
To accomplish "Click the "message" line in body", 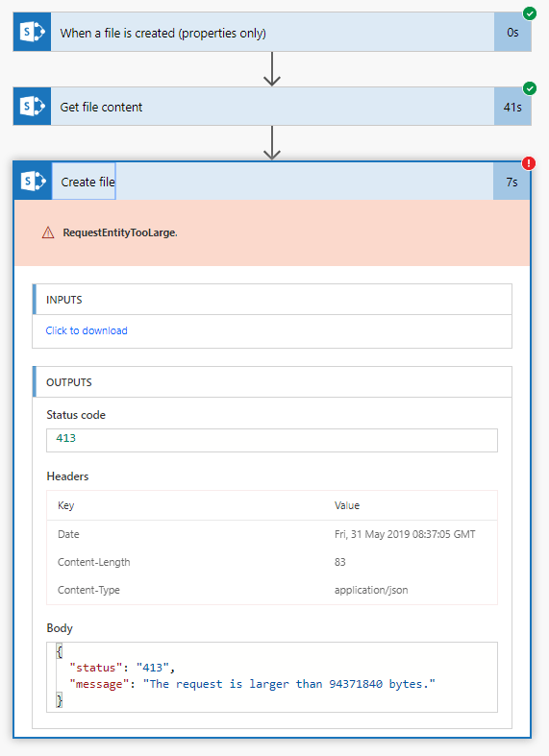I will [x=252, y=684].
